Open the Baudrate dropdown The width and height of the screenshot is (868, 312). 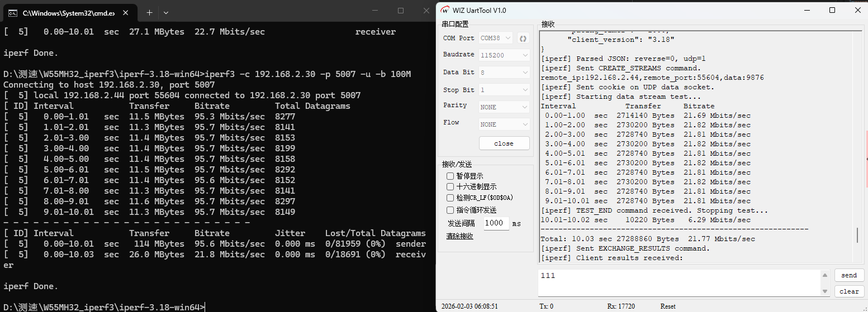504,55
